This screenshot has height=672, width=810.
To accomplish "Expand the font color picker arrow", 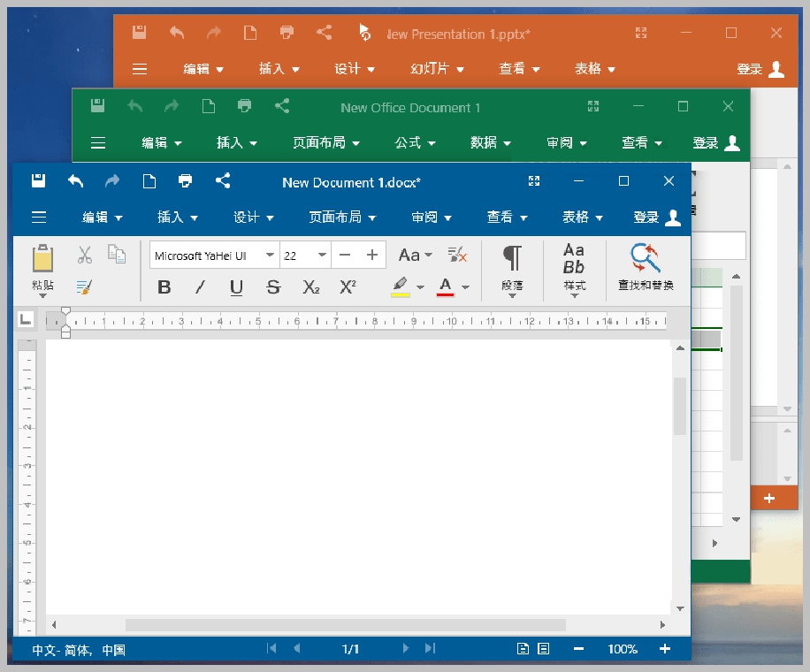I will (466, 286).
